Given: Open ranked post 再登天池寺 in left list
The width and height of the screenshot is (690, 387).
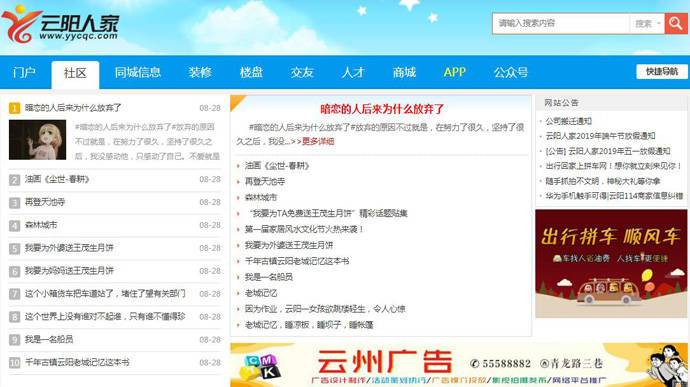Looking at the screenshot, I should click(45, 202).
